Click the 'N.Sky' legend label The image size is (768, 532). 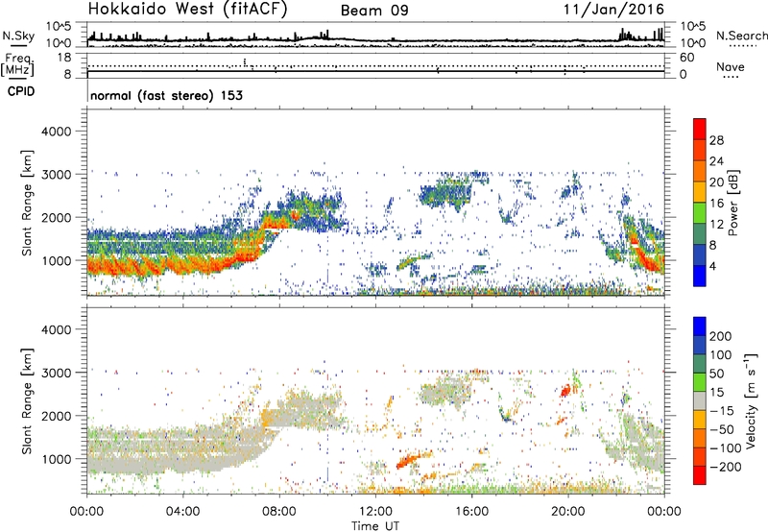coord(18,36)
